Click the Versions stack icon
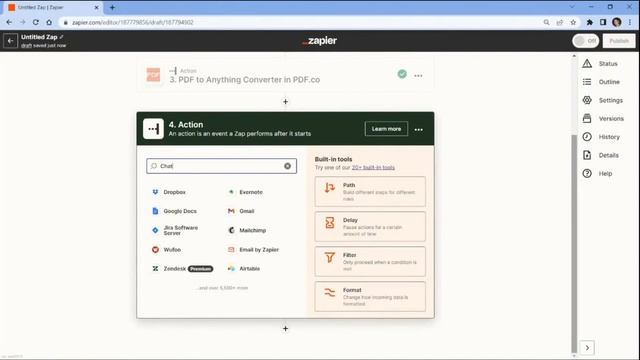Viewport: 640px width, 360px height. pyautogui.click(x=587, y=118)
